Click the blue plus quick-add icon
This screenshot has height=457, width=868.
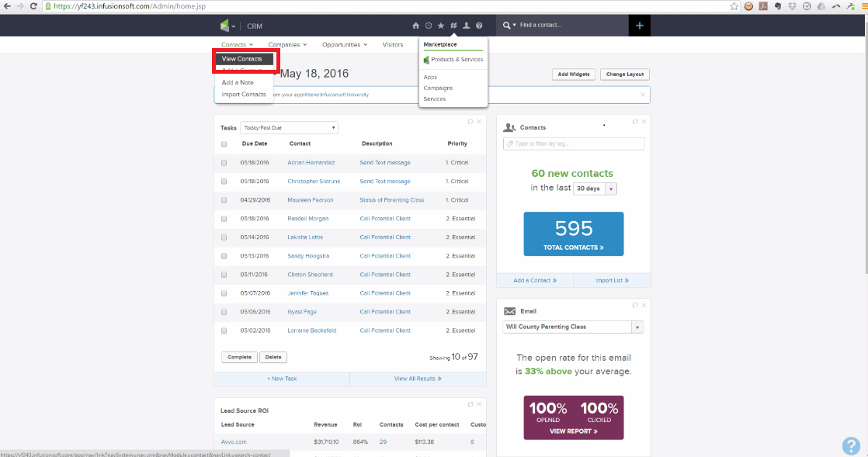pos(640,26)
